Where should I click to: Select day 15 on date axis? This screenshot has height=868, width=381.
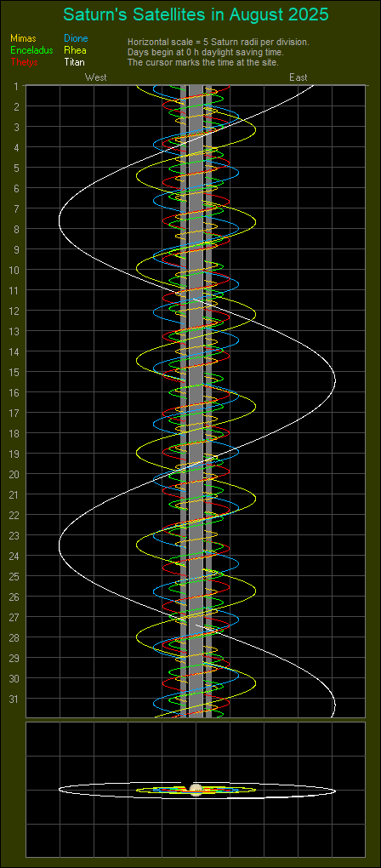click(15, 372)
